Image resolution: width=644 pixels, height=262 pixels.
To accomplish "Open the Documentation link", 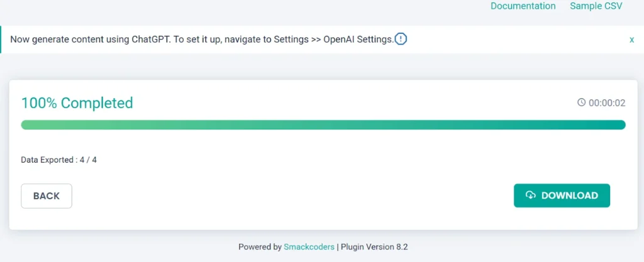I will click(523, 6).
